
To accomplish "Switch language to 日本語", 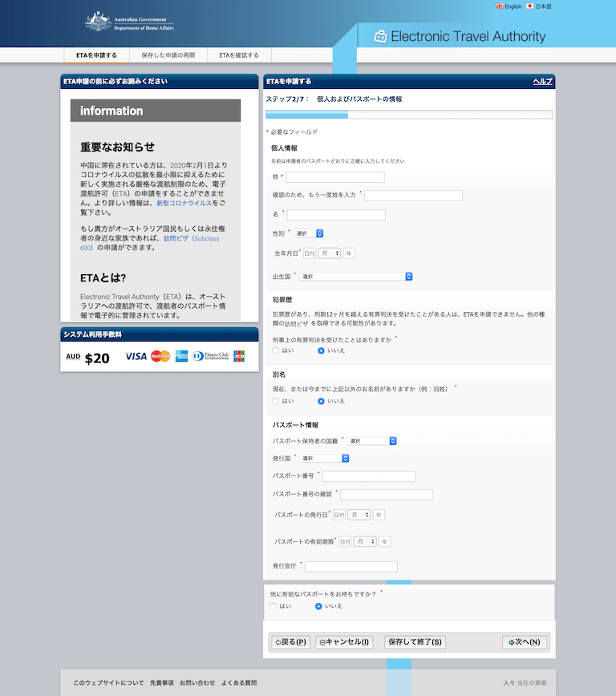I will click(x=543, y=6).
